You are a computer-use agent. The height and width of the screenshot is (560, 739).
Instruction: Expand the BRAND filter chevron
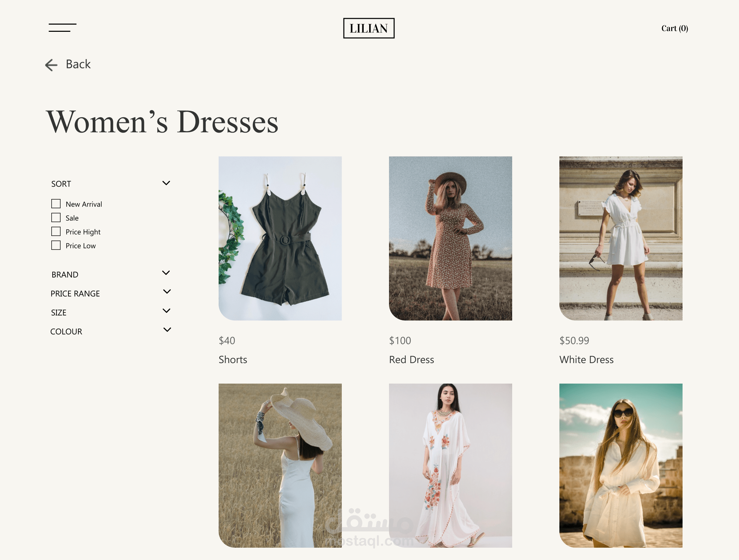(166, 273)
